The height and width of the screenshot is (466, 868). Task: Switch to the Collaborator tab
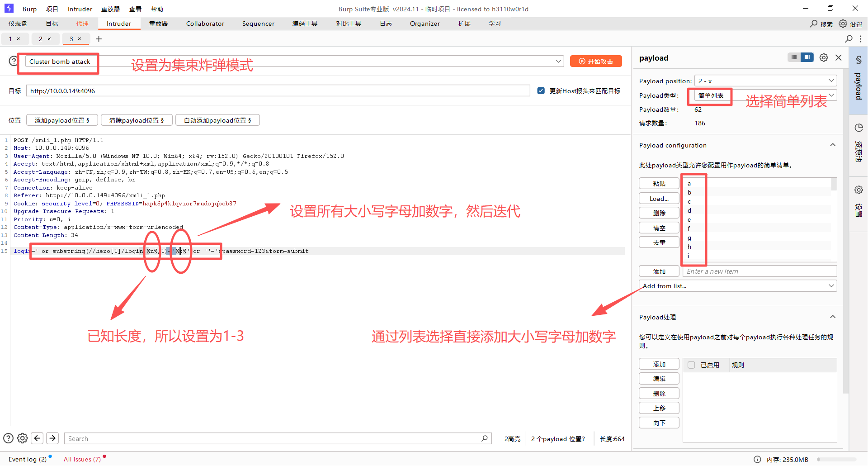[x=205, y=24]
